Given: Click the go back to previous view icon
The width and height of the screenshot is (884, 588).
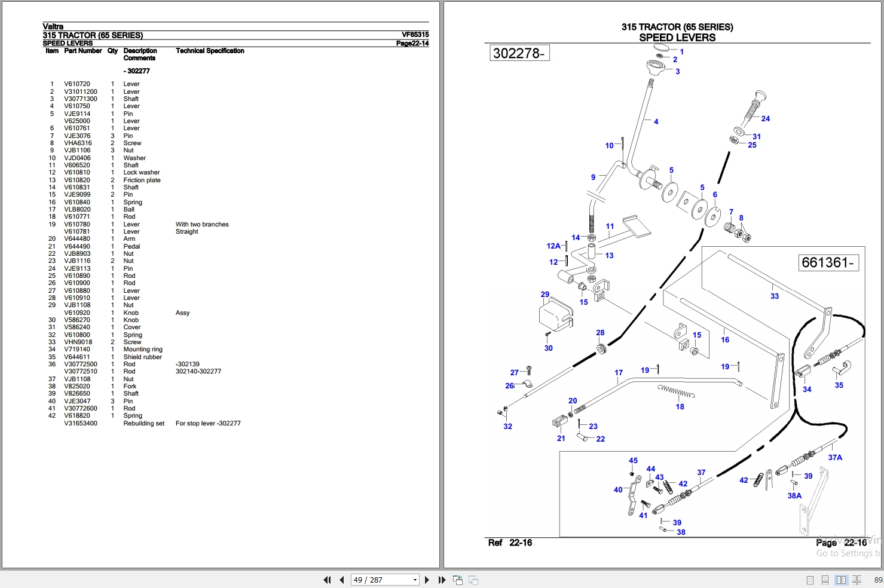Looking at the screenshot, I should point(458,580).
